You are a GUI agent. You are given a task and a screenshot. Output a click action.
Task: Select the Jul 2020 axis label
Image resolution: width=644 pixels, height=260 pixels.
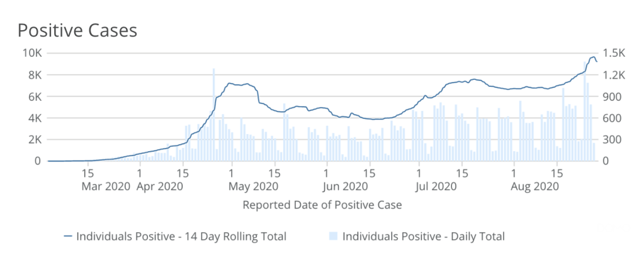436,186
